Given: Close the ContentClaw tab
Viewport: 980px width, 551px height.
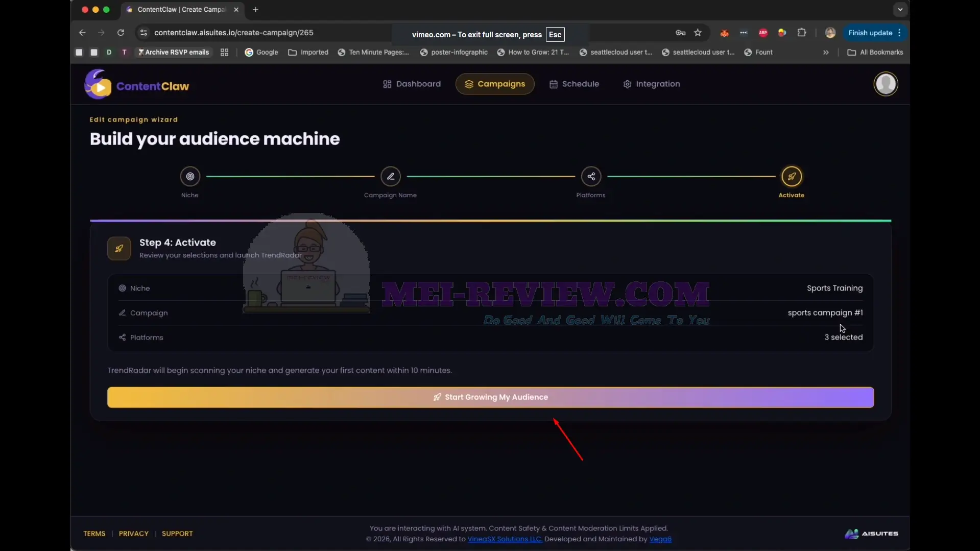Looking at the screenshot, I should click(x=236, y=10).
